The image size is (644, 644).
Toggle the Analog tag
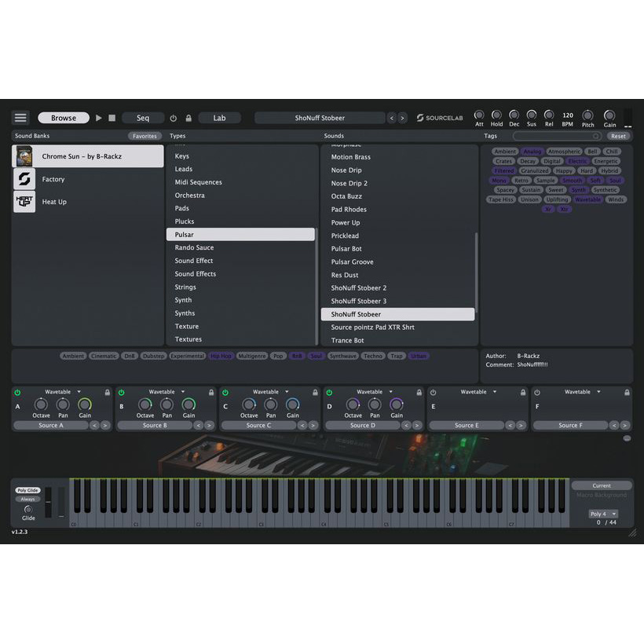(532, 152)
